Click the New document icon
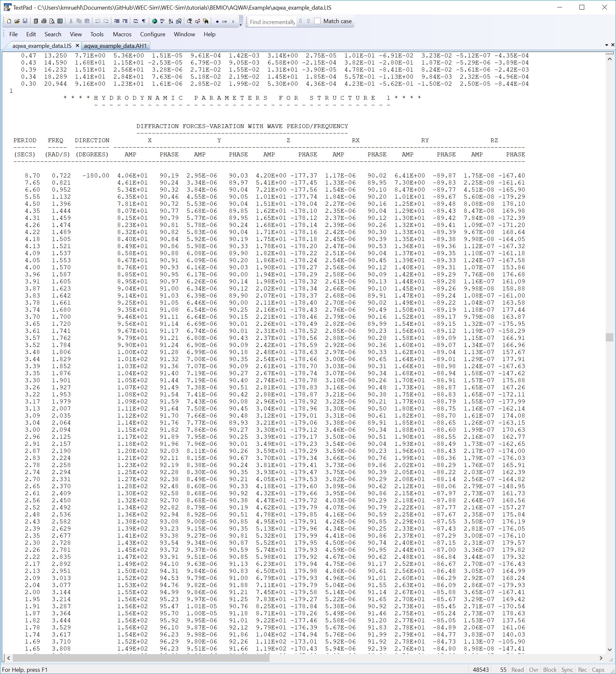The height and width of the screenshot is (674, 616). click(x=9, y=21)
